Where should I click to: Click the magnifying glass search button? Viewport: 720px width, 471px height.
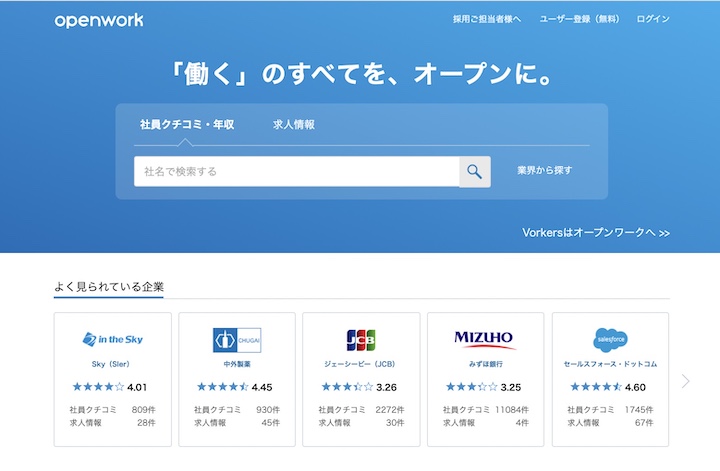click(x=474, y=171)
